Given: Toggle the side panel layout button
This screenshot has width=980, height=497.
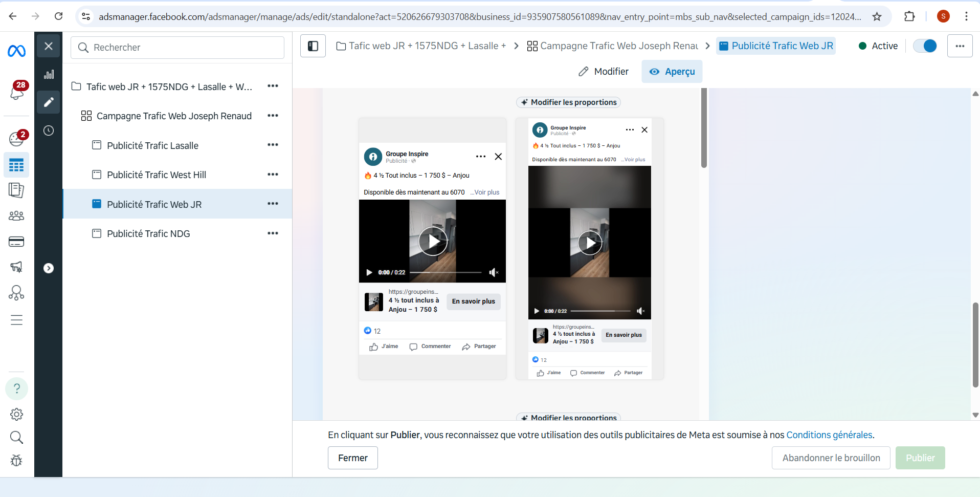Looking at the screenshot, I should tap(313, 46).
